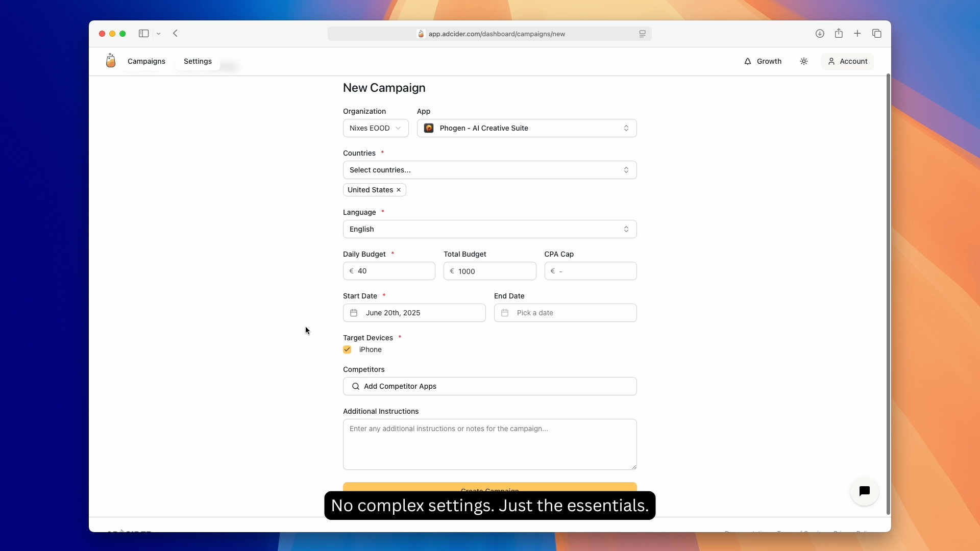Click the Account person icon
This screenshot has width=980, height=551.
tap(831, 61)
